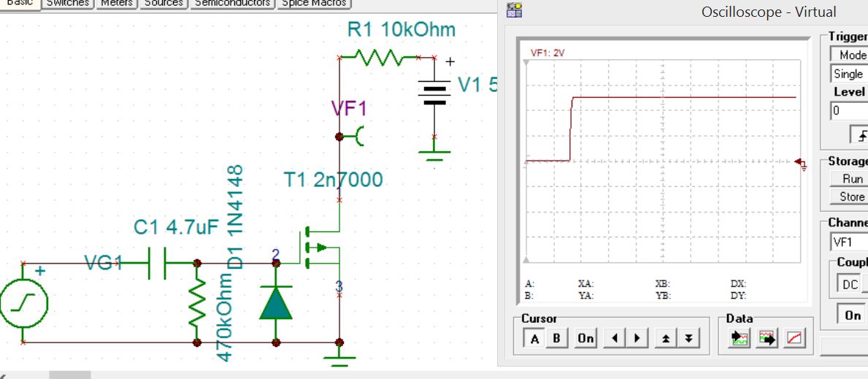Viewport: 868px width, 379px height.
Task: Select cursor A in the oscilloscope
Action: (x=534, y=338)
